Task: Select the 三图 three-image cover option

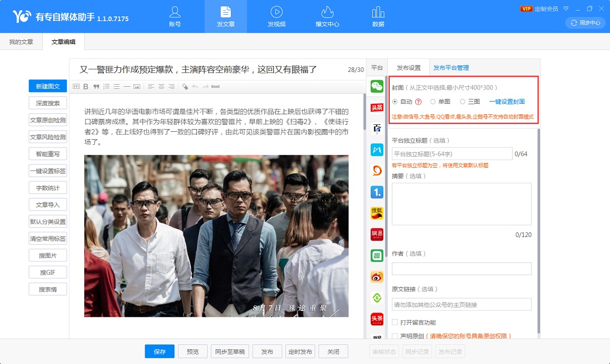Action: (463, 102)
